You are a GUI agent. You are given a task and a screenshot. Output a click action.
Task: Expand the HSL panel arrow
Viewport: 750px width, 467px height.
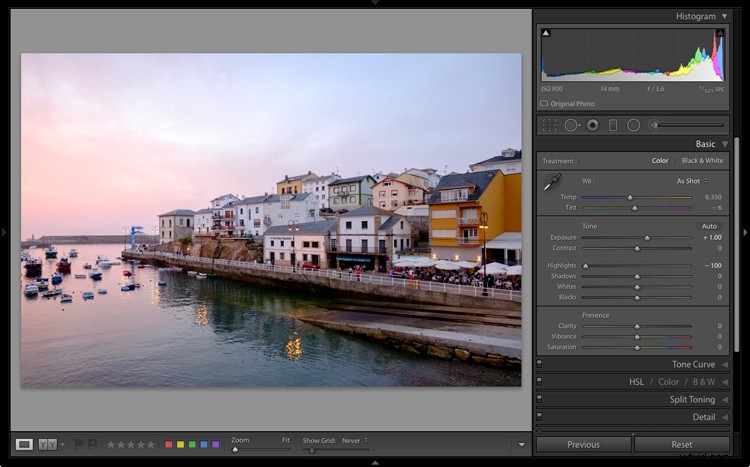[x=725, y=382]
